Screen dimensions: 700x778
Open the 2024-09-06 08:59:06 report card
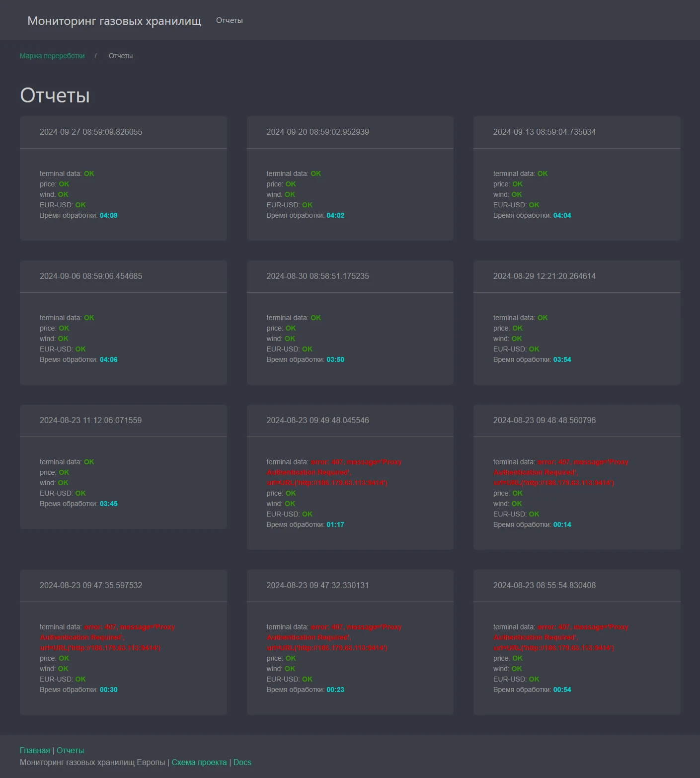[x=91, y=276]
